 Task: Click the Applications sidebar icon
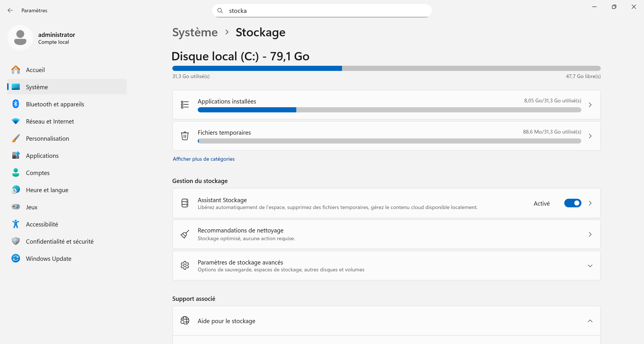(x=16, y=156)
